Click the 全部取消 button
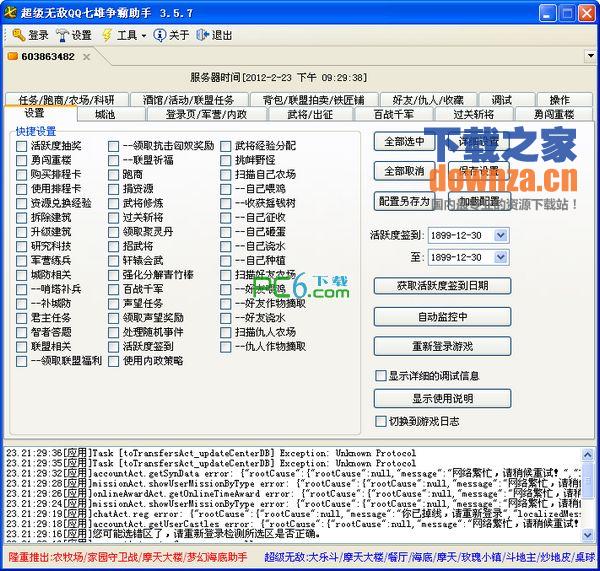The width and height of the screenshot is (600, 571). pyautogui.click(x=404, y=171)
